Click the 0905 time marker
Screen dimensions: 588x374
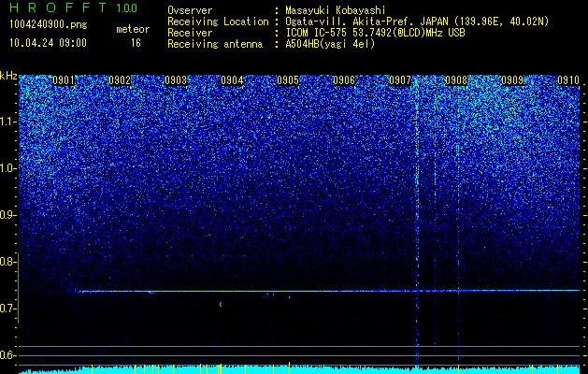[x=288, y=80]
